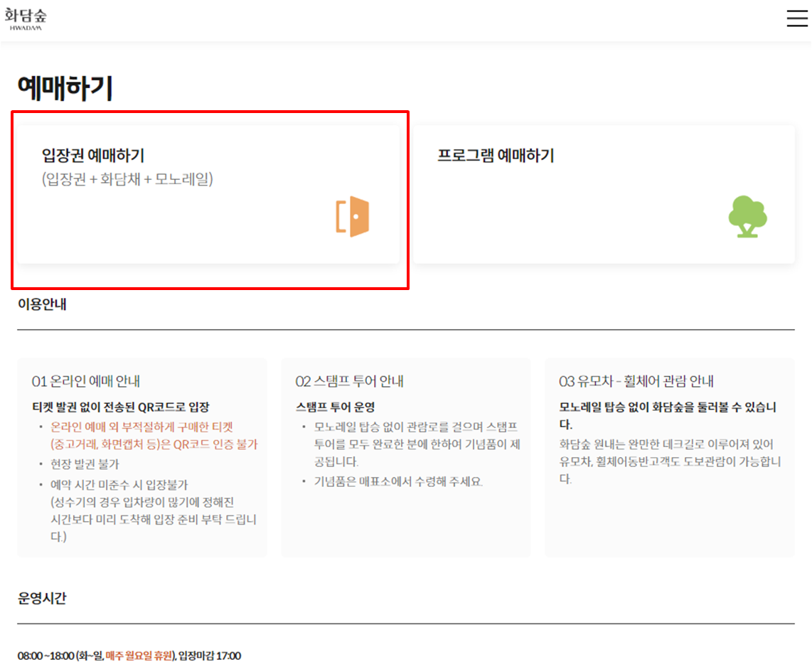Open the hamburger navigation menu
812x669 pixels.
point(796,18)
